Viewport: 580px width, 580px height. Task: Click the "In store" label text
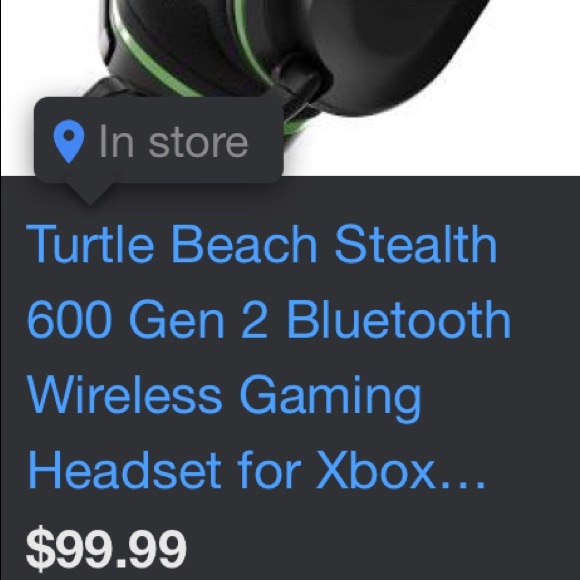click(173, 142)
